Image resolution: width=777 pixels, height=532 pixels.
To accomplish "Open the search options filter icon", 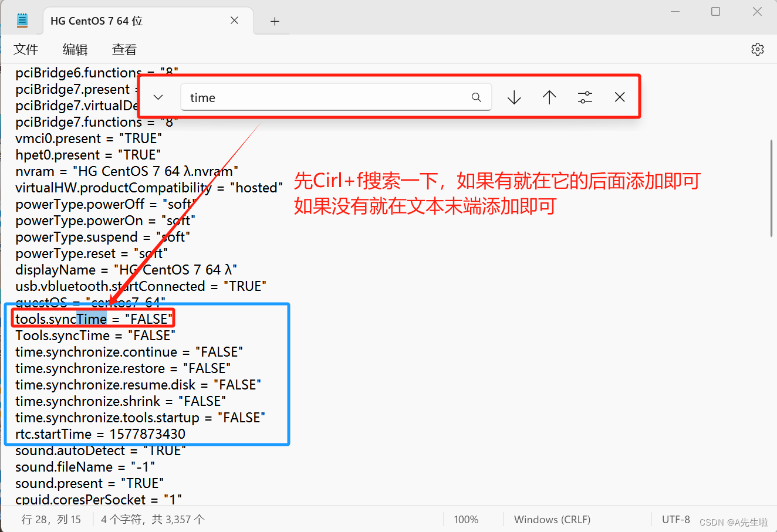I will point(585,97).
